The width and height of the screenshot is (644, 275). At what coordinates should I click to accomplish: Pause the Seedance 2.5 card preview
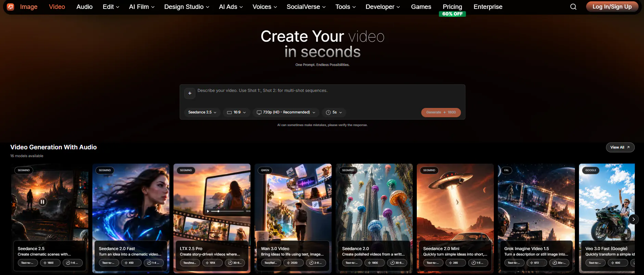click(42, 202)
